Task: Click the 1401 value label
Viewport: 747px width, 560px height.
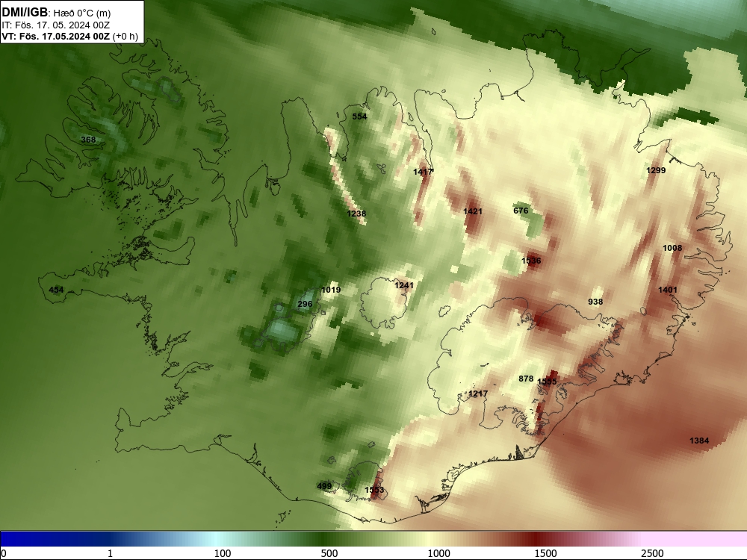Action: [668, 290]
